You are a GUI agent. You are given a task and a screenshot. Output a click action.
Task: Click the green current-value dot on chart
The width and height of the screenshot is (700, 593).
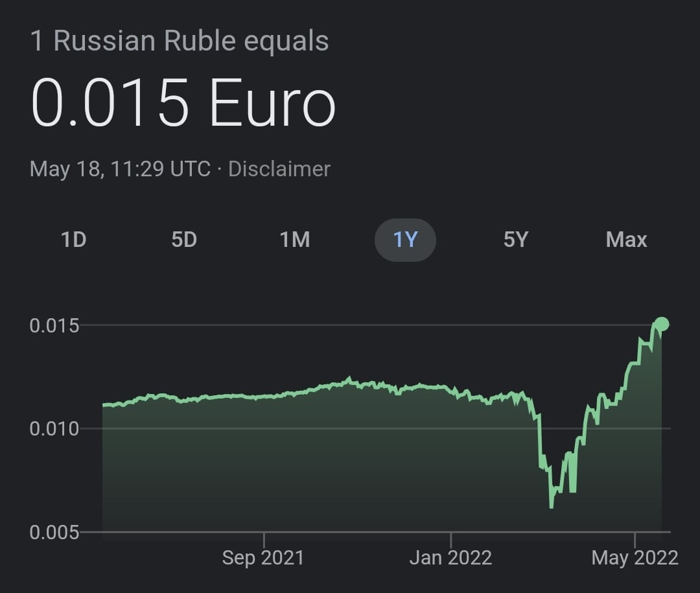pos(662,324)
